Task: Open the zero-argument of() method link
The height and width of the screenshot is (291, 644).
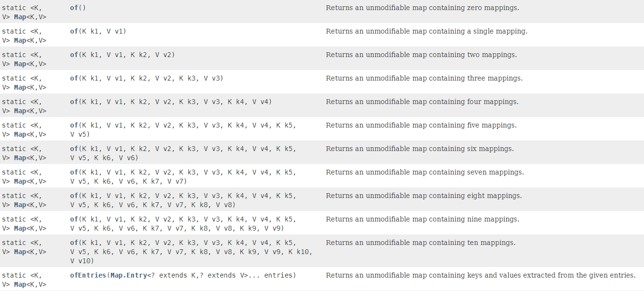Action: 74,8
